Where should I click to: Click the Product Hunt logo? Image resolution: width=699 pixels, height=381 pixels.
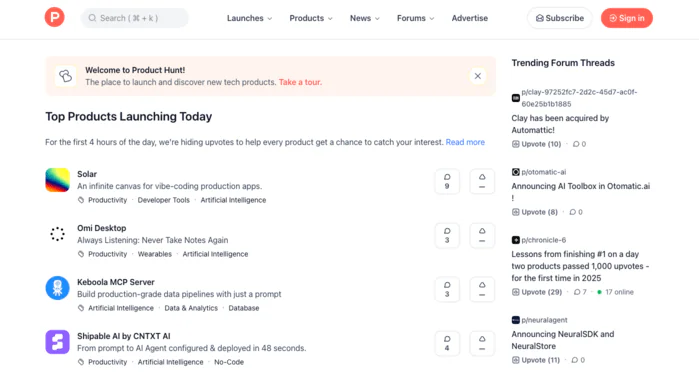[54, 17]
